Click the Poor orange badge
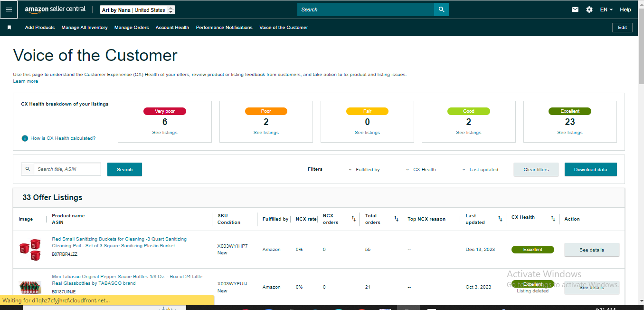The image size is (644, 310). click(266, 111)
